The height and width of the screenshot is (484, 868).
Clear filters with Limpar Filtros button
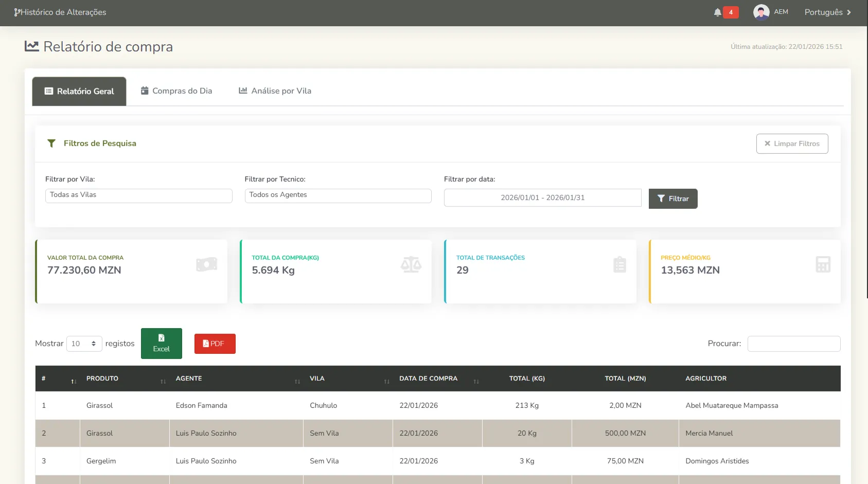coord(792,144)
